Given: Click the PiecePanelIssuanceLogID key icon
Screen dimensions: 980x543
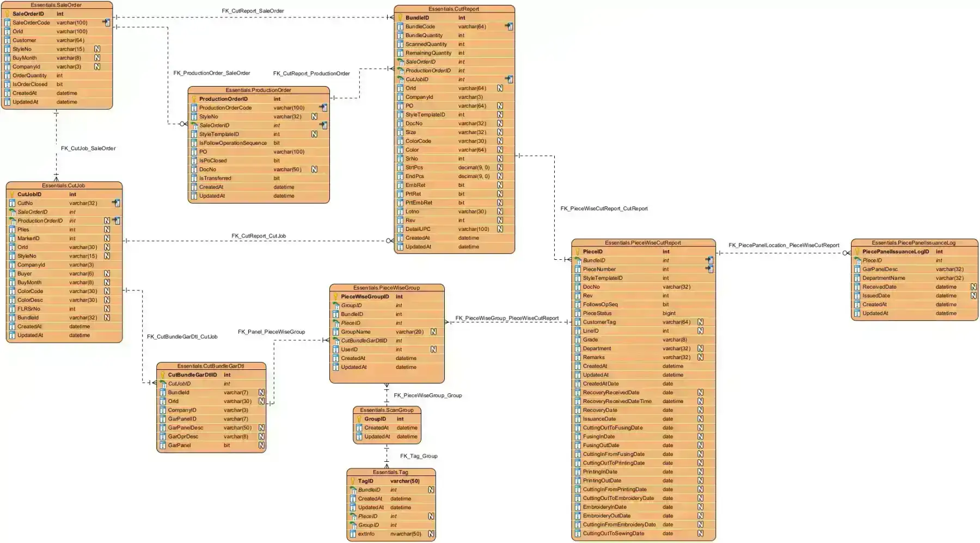Looking at the screenshot, I should 857,252.
